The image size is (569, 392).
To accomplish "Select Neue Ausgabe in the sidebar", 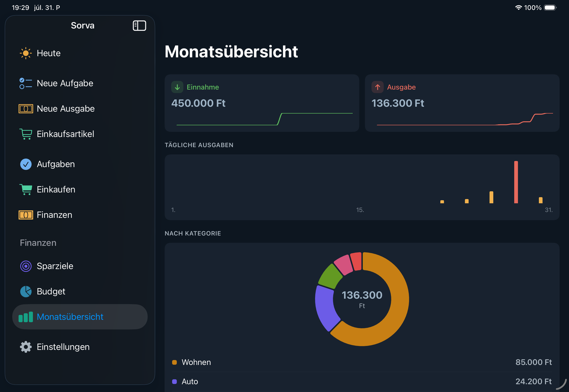I will click(80, 109).
